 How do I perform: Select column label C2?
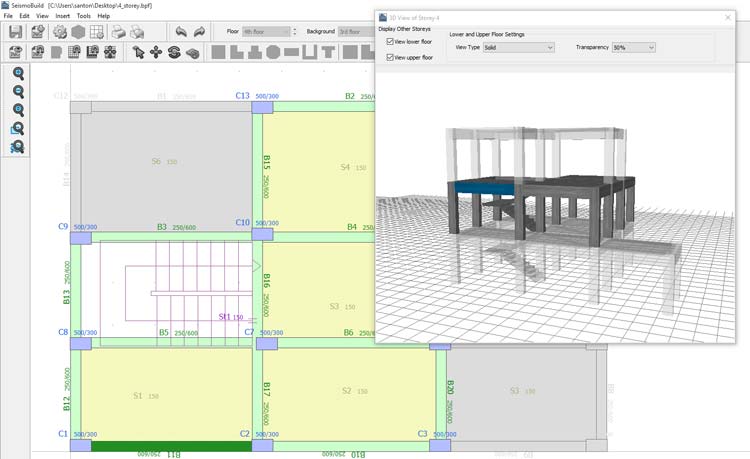[244, 434]
